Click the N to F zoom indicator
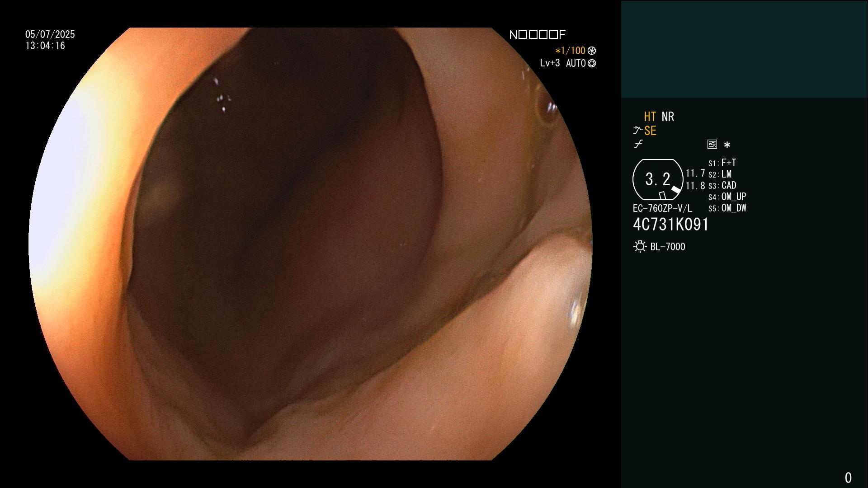Viewport: 868px width, 488px height. [538, 35]
